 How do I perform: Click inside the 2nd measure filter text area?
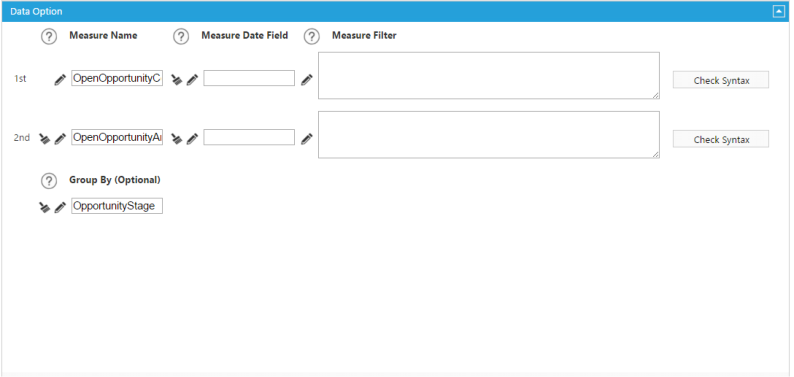pos(489,135)
